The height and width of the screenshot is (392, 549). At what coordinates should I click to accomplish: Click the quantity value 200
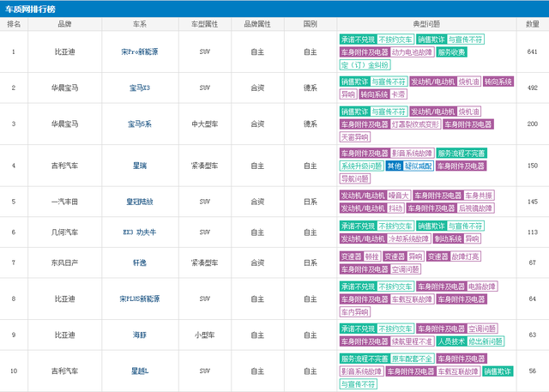click(533, 124)
